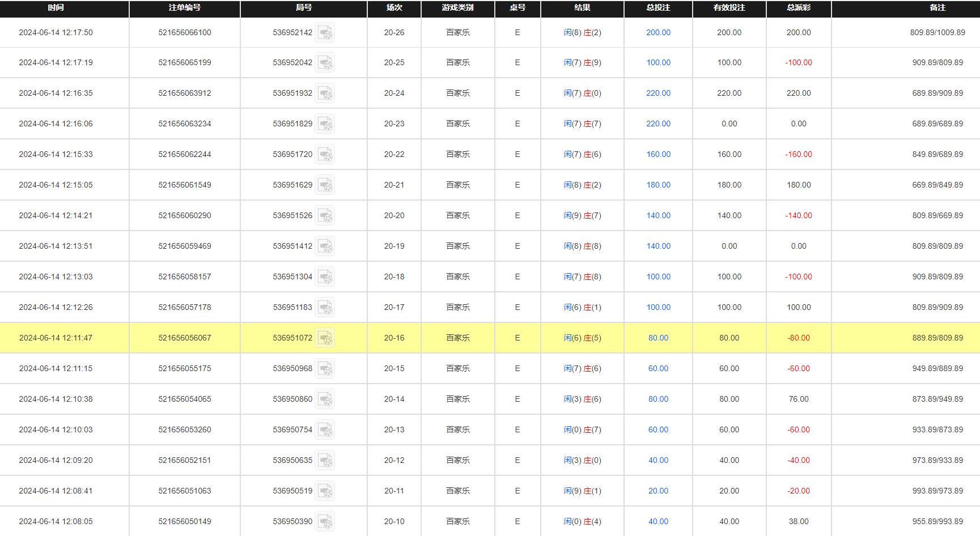Click the -160.00 payout value

[798, 154]
